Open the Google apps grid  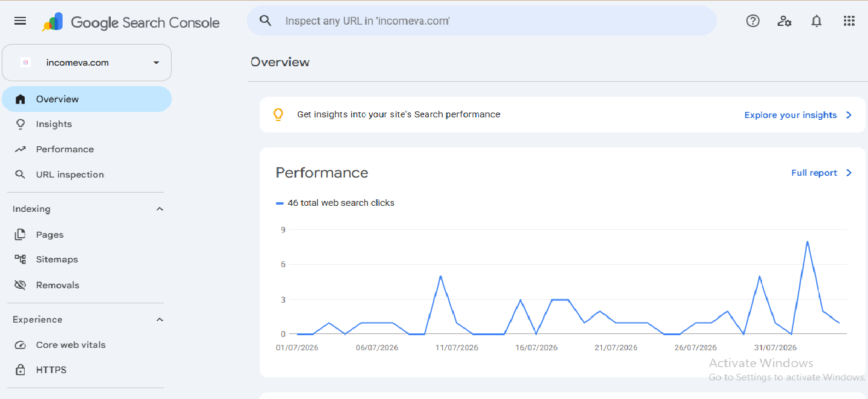[849, 21]
